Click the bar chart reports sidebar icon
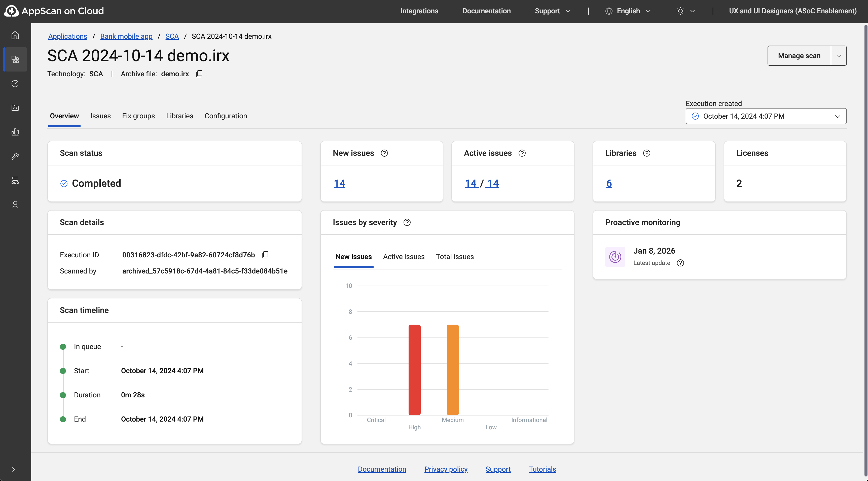Viewport: 868px width, 481px height. pyautogui.click(x=15, y=132)
